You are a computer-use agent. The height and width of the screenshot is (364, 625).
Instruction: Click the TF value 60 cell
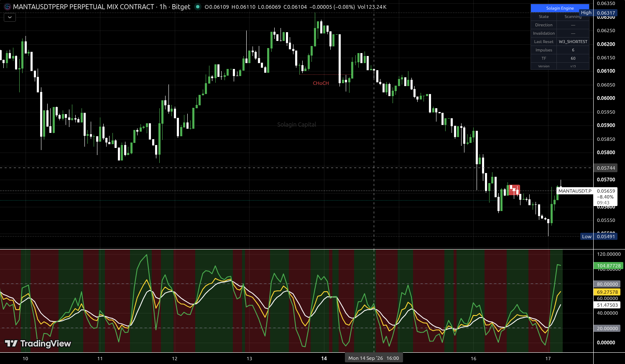coord(573,59)
